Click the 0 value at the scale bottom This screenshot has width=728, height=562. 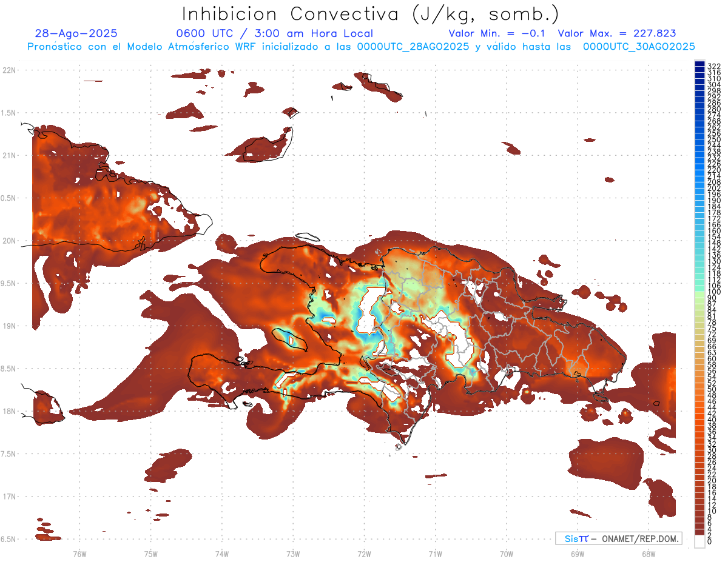710,541
